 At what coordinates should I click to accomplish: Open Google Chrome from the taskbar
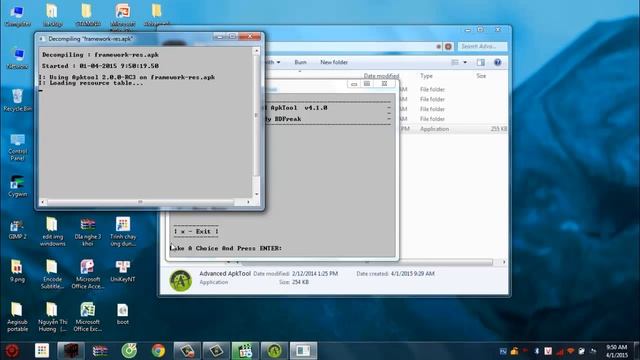click(158, 351)
